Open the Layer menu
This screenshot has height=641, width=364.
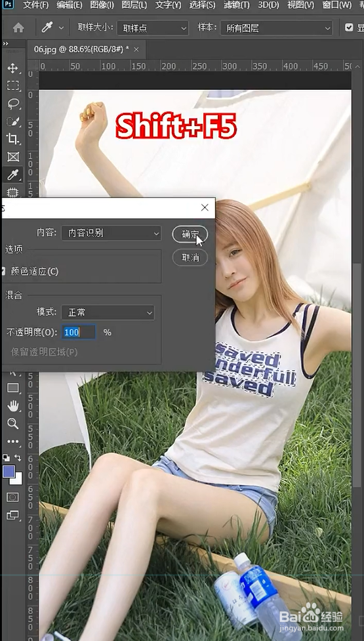(x=134, y=5)
